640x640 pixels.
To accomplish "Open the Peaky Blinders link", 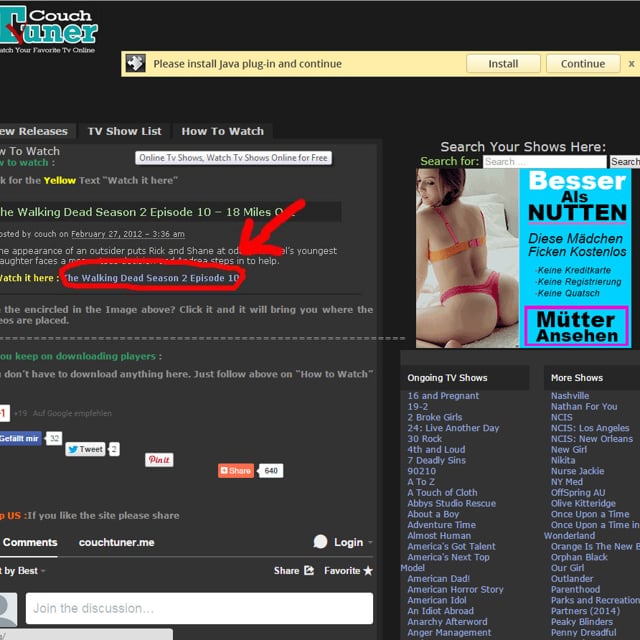I will click(x=582, y=622).
